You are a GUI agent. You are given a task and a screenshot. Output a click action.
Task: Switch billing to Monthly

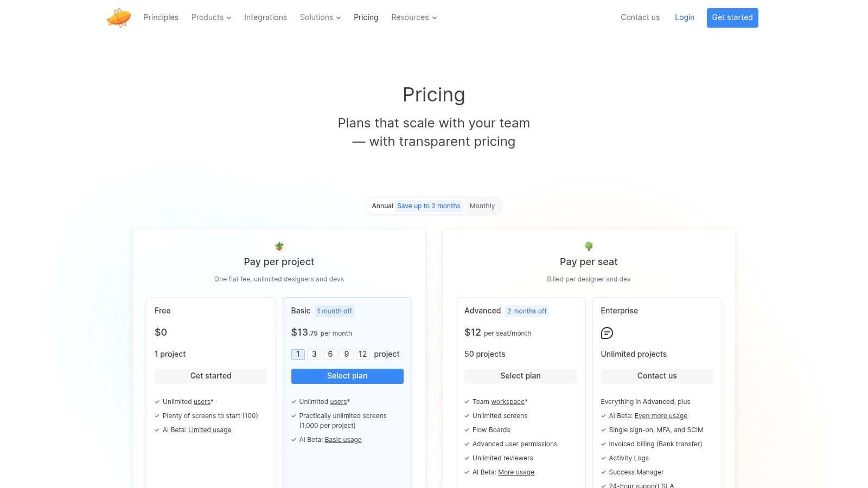click(482, 206)
